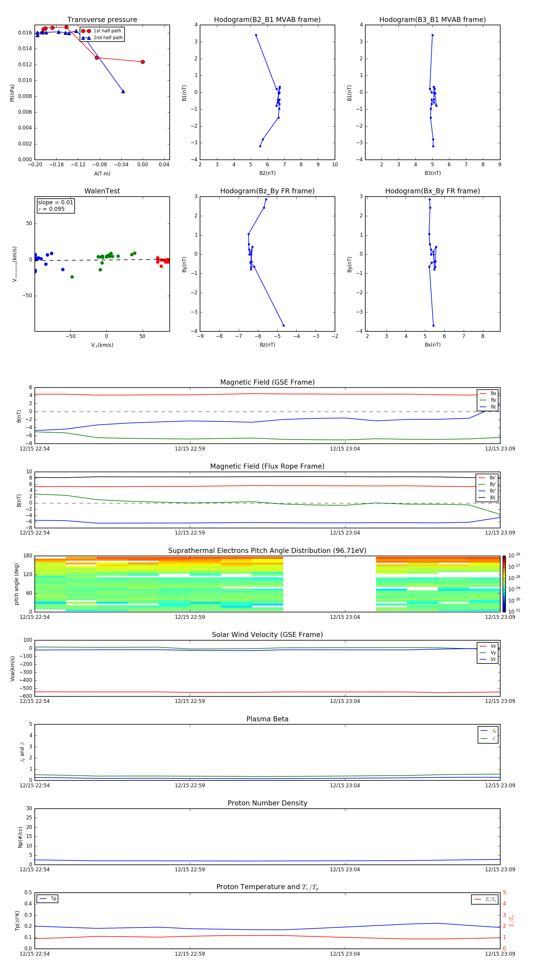This screenshot has width=535, height=980.
Task: Click the red circle marker beside "1st half path"
Action: point(86,31)
